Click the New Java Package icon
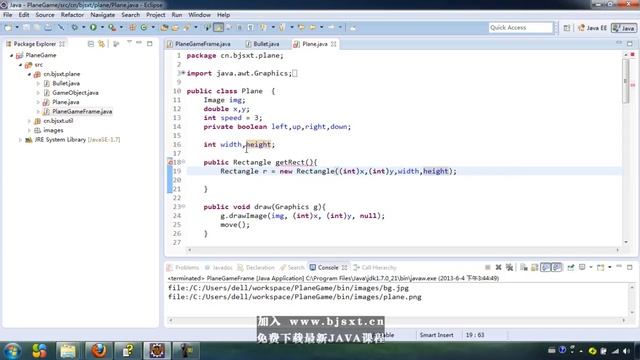640x360 pixels. [132, 27]
